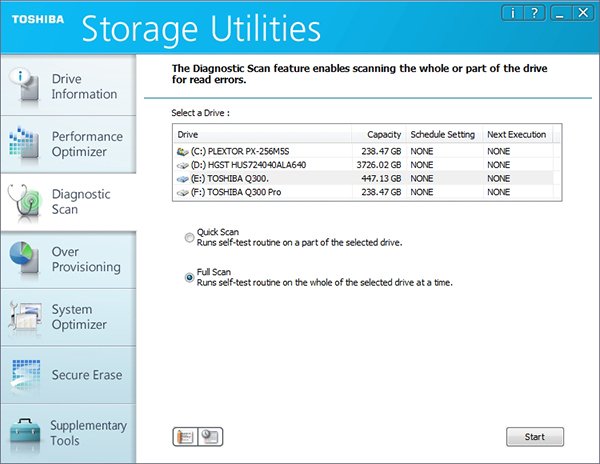600x464 pixels.
Task: Minimize the Storage Utilities window
Action: coord(561,13)
